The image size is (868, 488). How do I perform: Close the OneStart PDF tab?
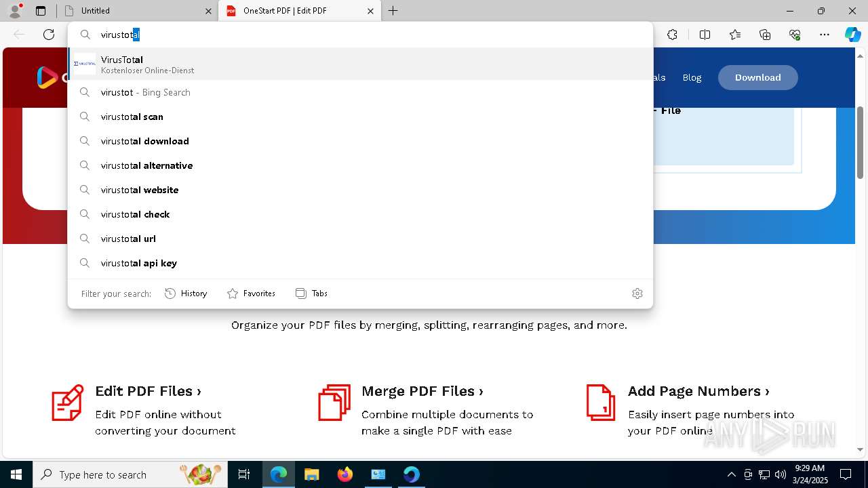click(x=370, y=11)
